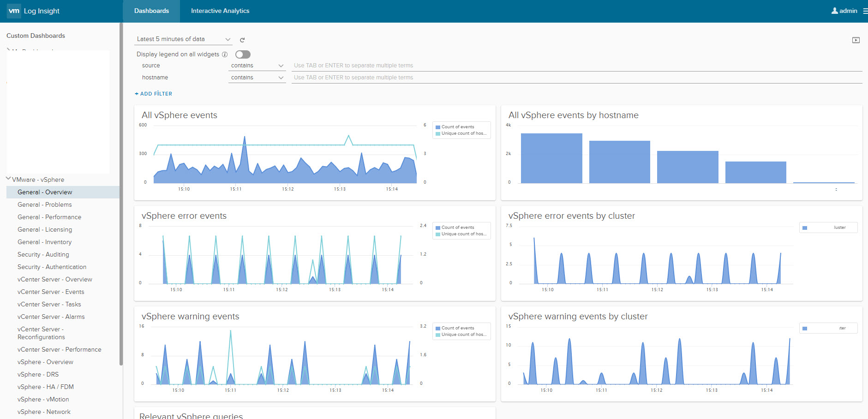
Task: Open presentation mode icon at top right
Action: click(856, 40)
